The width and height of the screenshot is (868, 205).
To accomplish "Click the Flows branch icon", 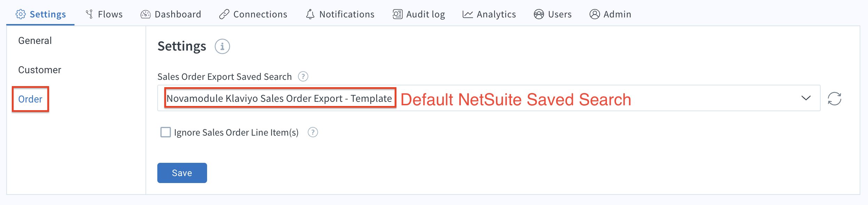I will 89,14.
